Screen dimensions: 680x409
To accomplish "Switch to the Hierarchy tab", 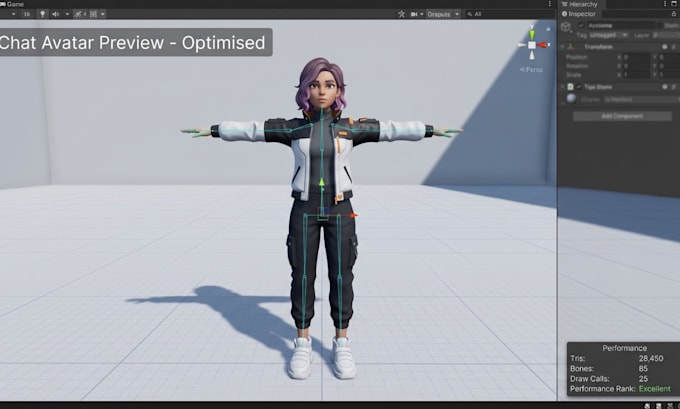I will [580, 4].
